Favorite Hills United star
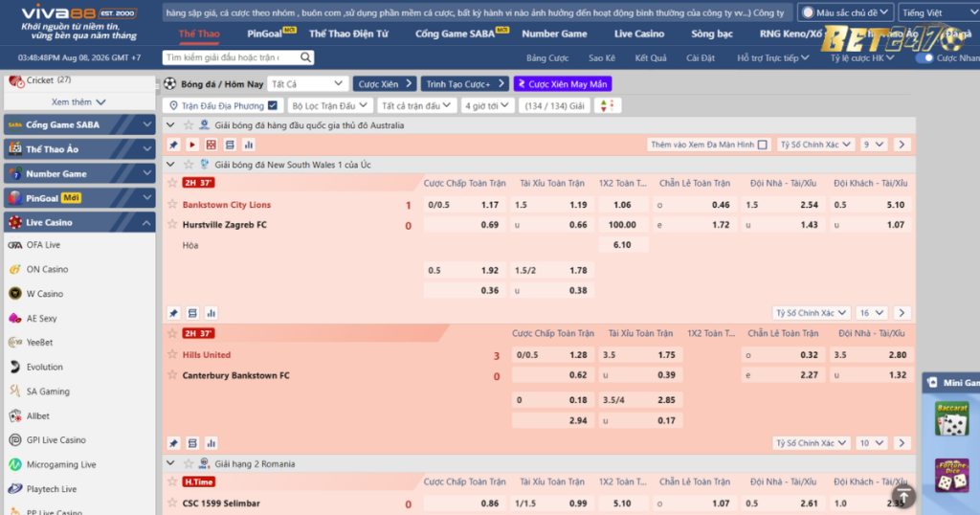The image size is (980, 515). point(172,354)
